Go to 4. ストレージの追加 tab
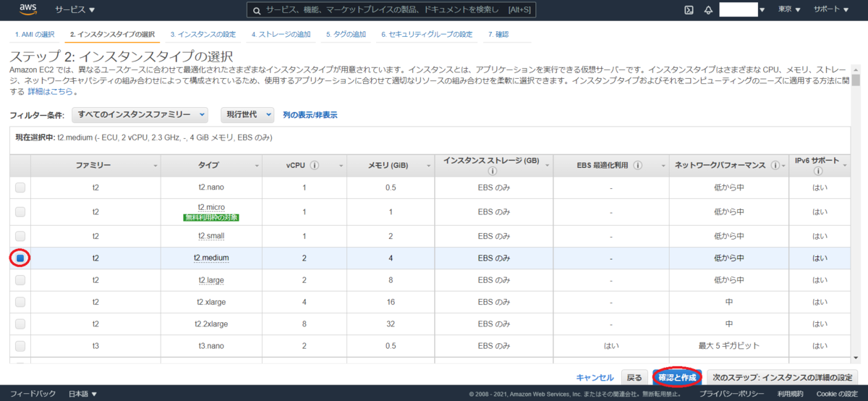This screenshot has width=868, height=401. [281, 34]
